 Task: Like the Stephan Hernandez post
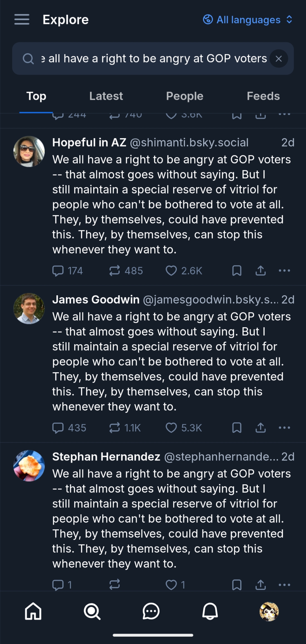click(x=171, y=585)
